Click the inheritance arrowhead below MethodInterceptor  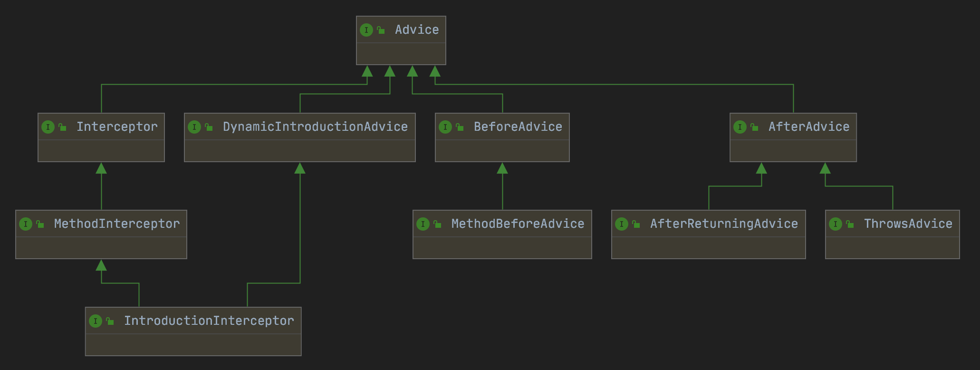[101, 265]
